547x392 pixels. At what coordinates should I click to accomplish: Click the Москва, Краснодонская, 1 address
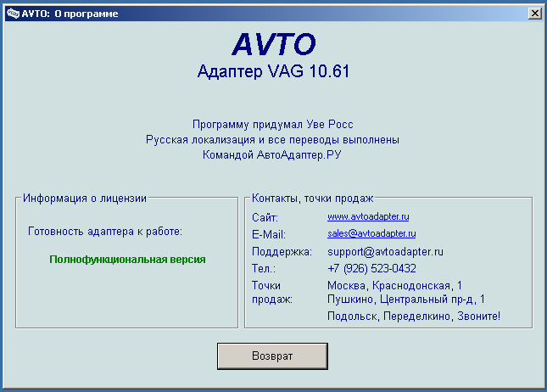[394, 286]
